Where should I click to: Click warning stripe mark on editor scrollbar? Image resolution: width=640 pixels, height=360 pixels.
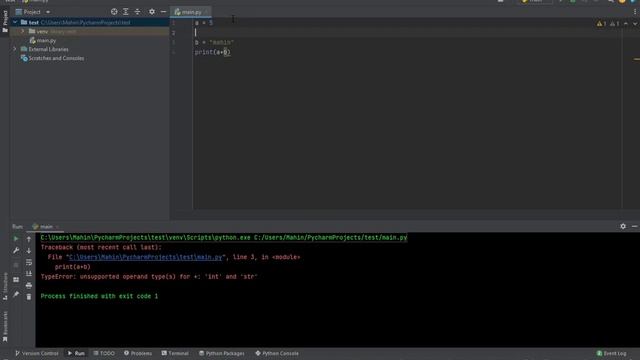636,59
